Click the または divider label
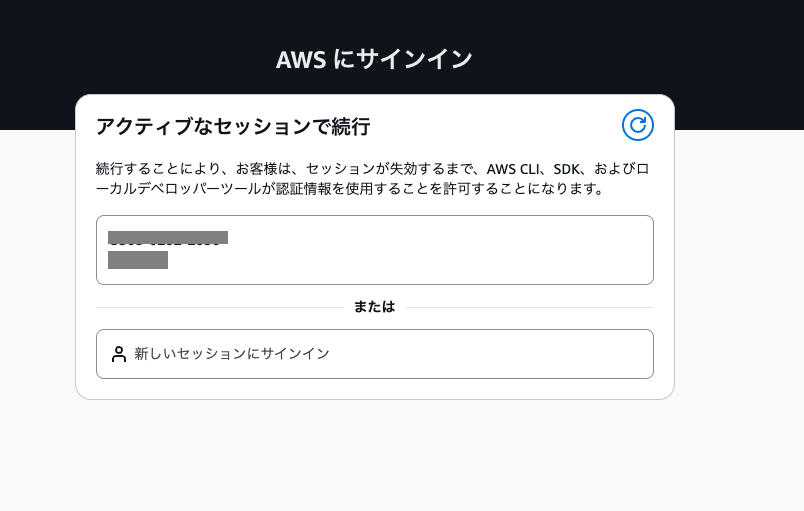Viewport: 804px width, 511px height. click(x=374, y=307)
